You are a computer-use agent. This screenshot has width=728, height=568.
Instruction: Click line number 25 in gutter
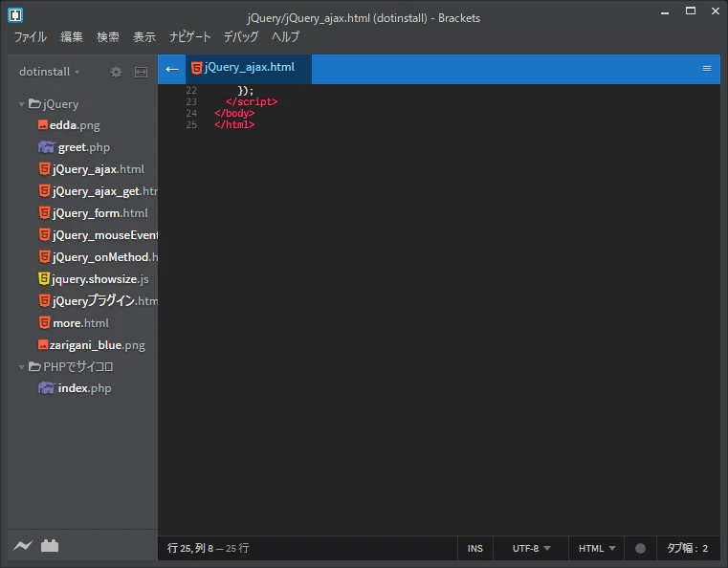tap(191, 125)
